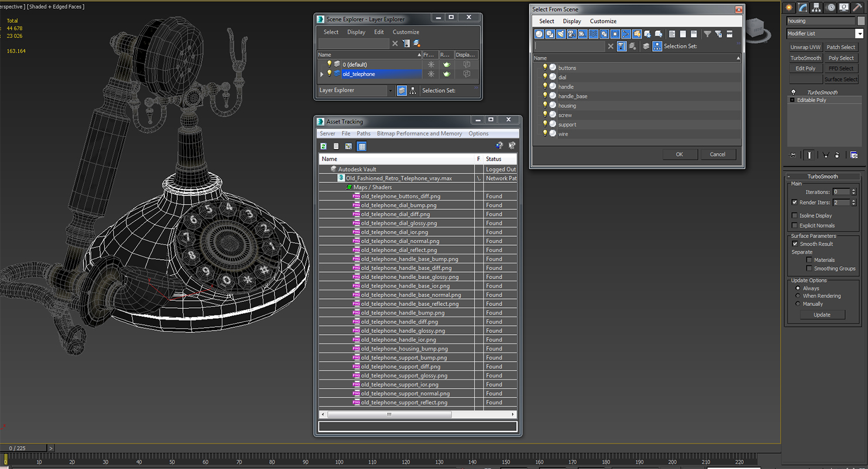Enable Explicit Normals checkbox
Viewport: 868px width, 469px height.
coord(795,225)
